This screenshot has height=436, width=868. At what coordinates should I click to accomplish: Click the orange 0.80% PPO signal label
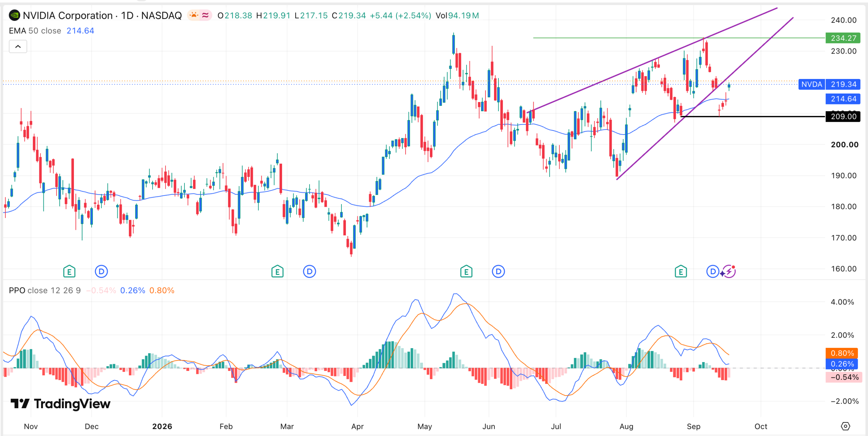tap(842, 353)
